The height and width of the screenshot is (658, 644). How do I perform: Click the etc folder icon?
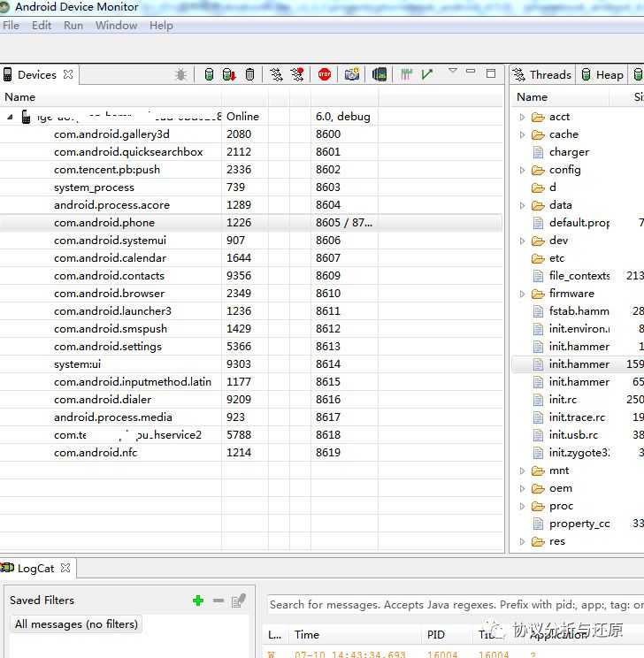538,258
